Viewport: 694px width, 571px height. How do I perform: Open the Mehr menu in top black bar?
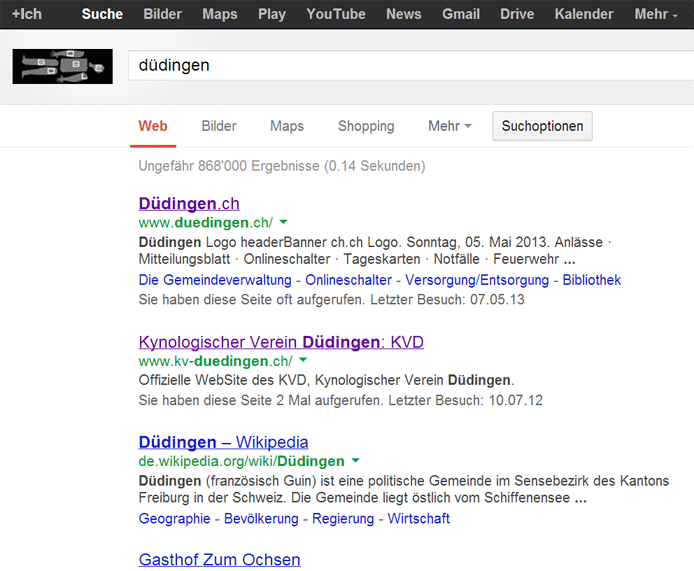(655, 14)
